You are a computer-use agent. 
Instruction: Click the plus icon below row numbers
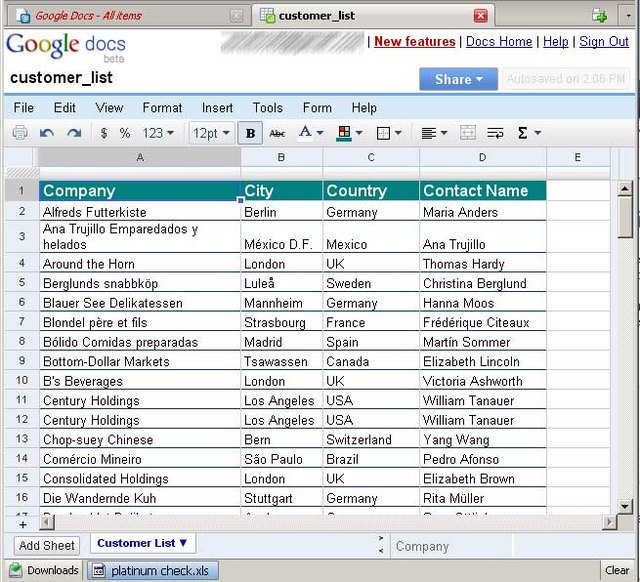click(23, 524)
